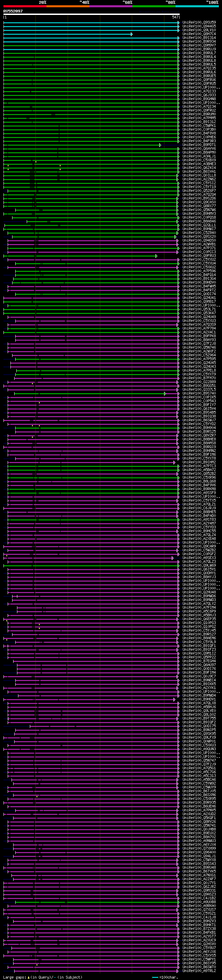Select hit UniRef100_Q6Z4I4
Screen dimensions: 222x980
(199, 168)
